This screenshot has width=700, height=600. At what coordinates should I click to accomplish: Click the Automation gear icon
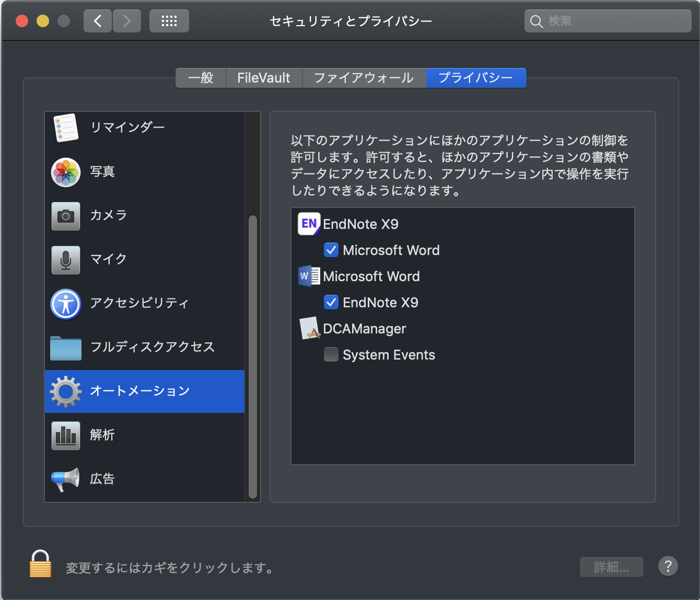[66, 391]
